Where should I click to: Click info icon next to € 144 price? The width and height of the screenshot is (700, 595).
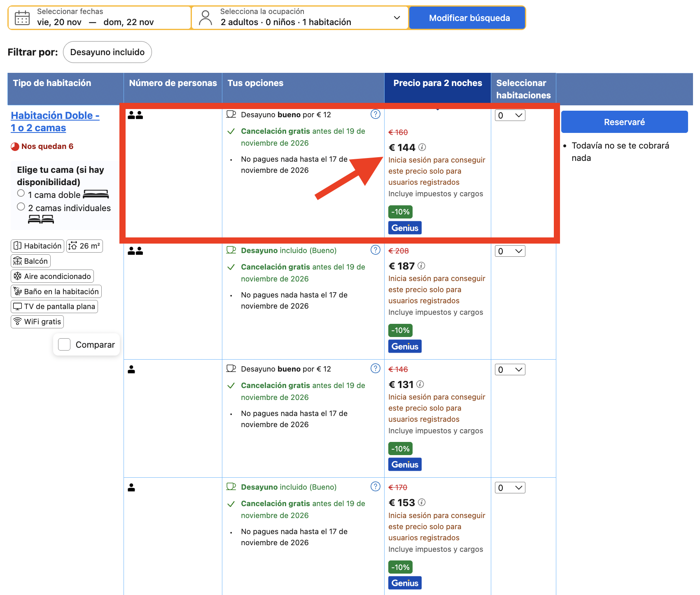422,147
